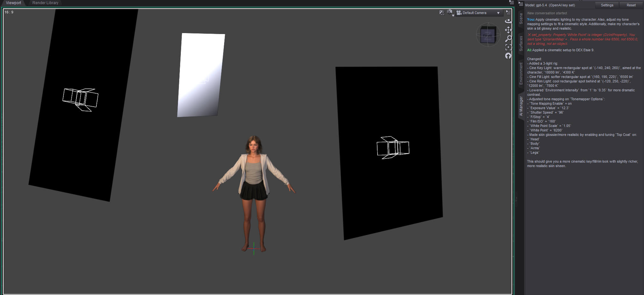The width and height of the screenshot is (644, 295).
Task: Open the Surfaces side tab
Action: [x=521, y=44]
